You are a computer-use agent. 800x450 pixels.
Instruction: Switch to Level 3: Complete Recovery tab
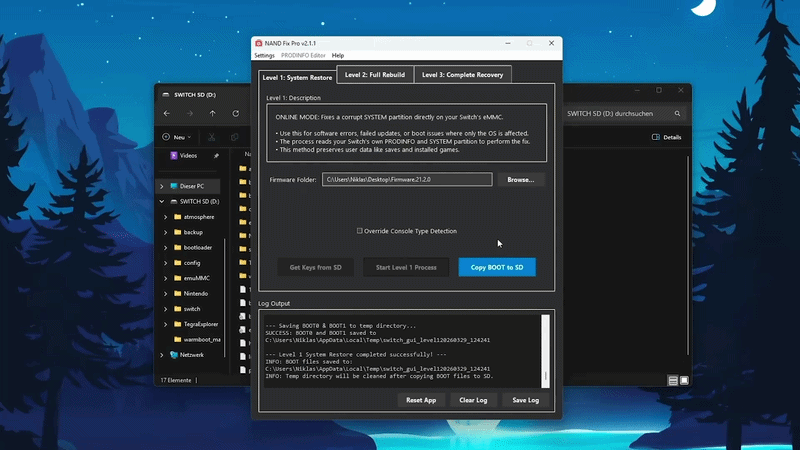point(462,74)
